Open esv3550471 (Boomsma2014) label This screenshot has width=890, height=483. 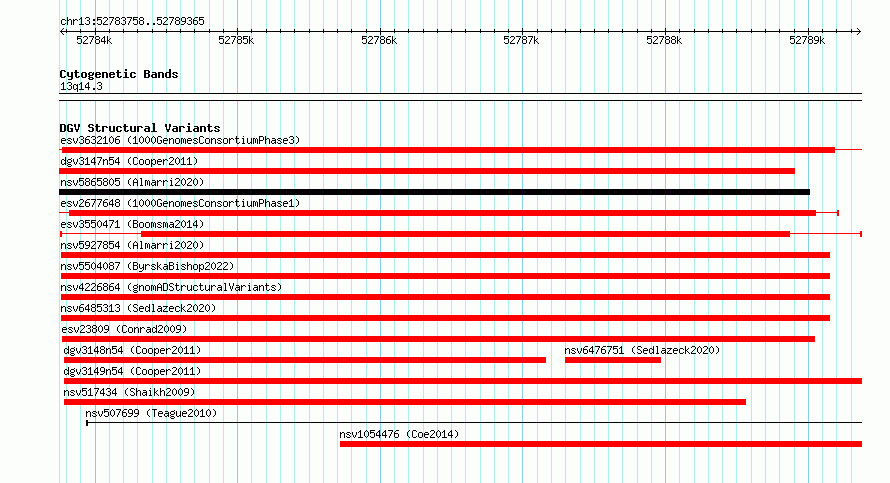(x=132, y=224)
